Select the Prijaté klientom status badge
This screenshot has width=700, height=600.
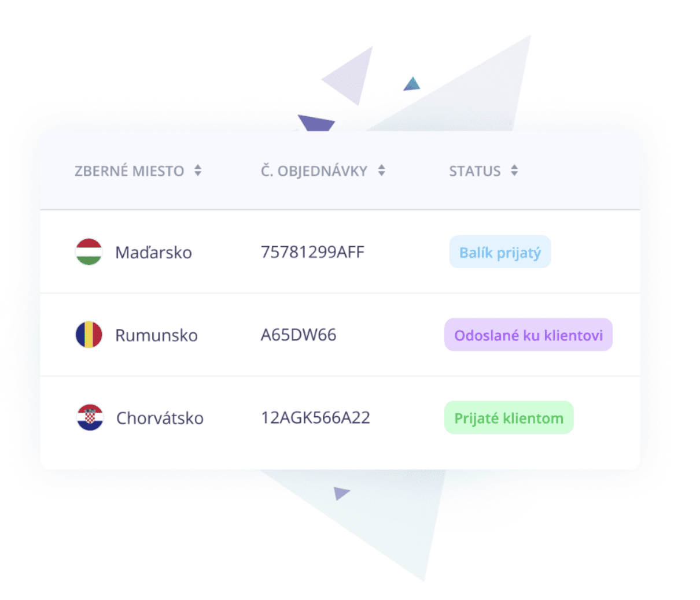(x=509, y=417)
